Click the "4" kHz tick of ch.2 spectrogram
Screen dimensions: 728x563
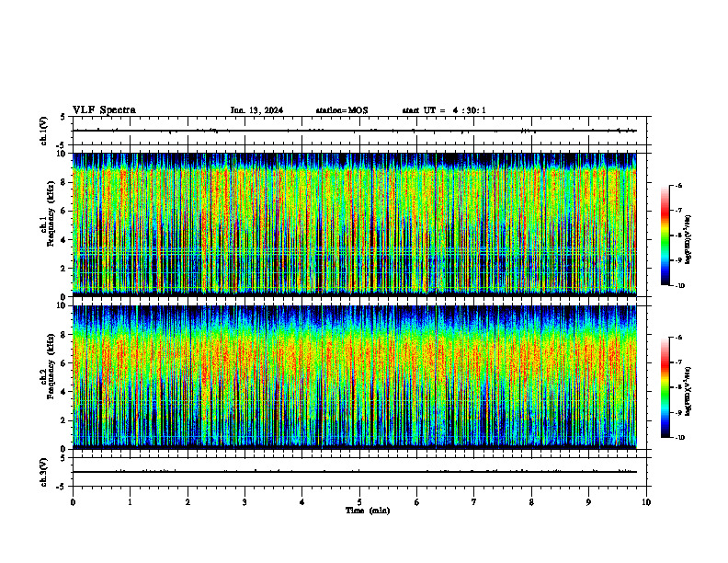[64, 392]
